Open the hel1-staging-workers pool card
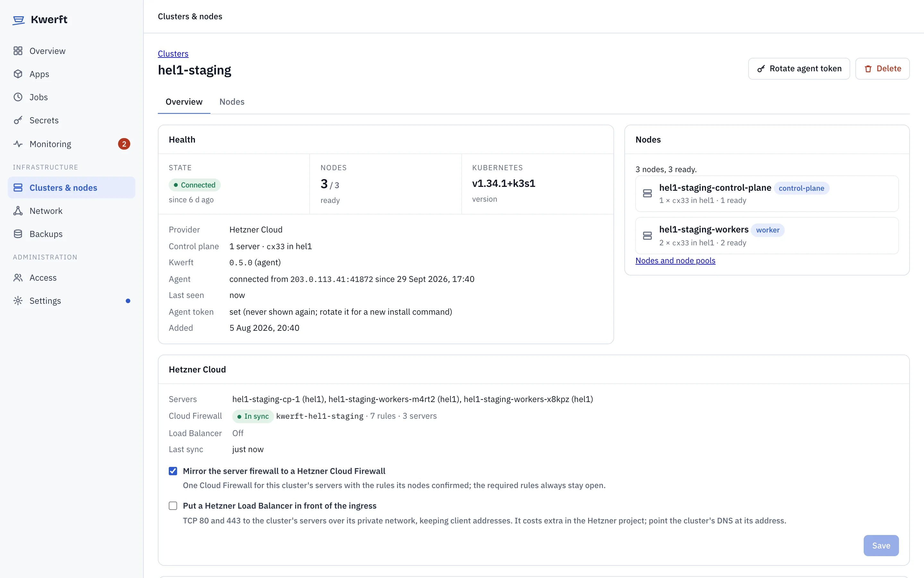This screenshot has width=924, height=578. (x=767, y=235)
